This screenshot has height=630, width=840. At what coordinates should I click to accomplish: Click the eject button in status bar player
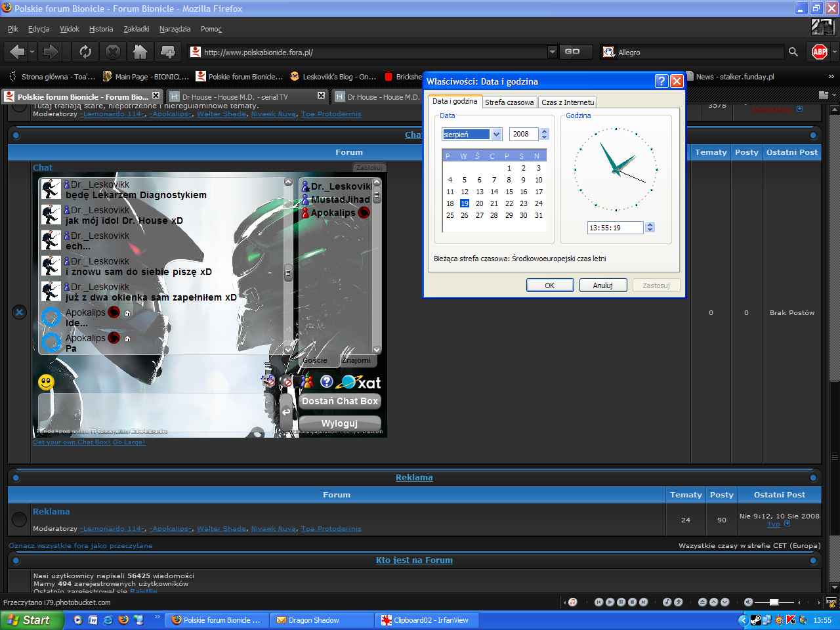click(x=702, y=602)
